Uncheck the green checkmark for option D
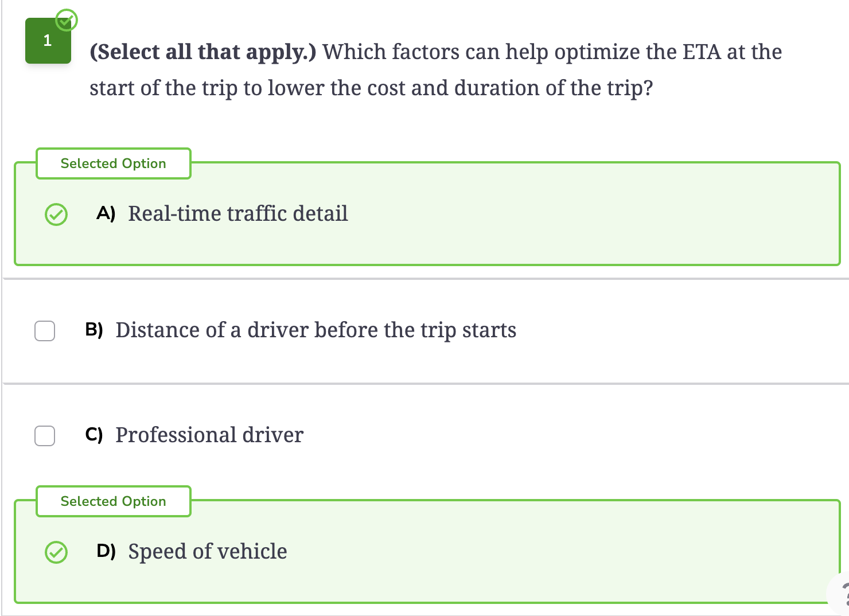 (x=56, y=552)
